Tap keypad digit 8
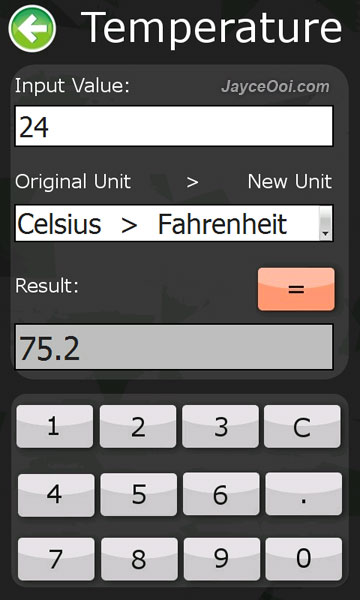 (139, 559)
